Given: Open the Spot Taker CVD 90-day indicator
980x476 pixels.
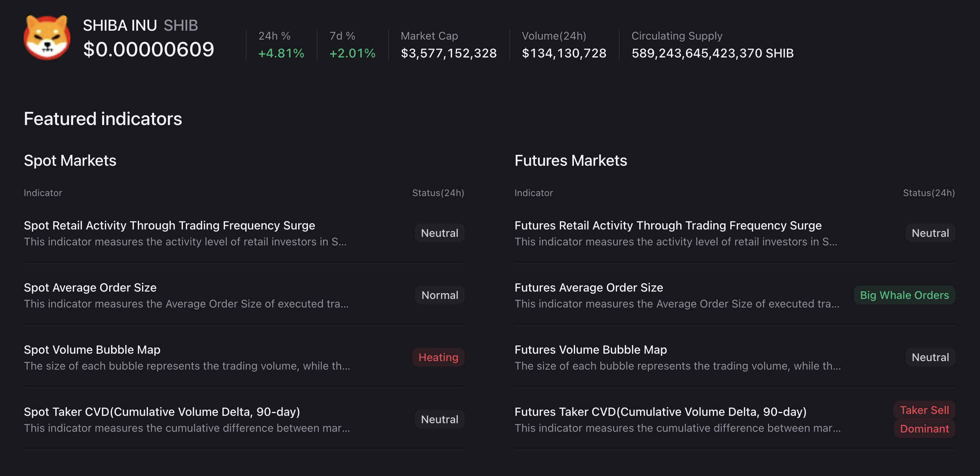Looking at the screenshot, I should click(162, 412).
